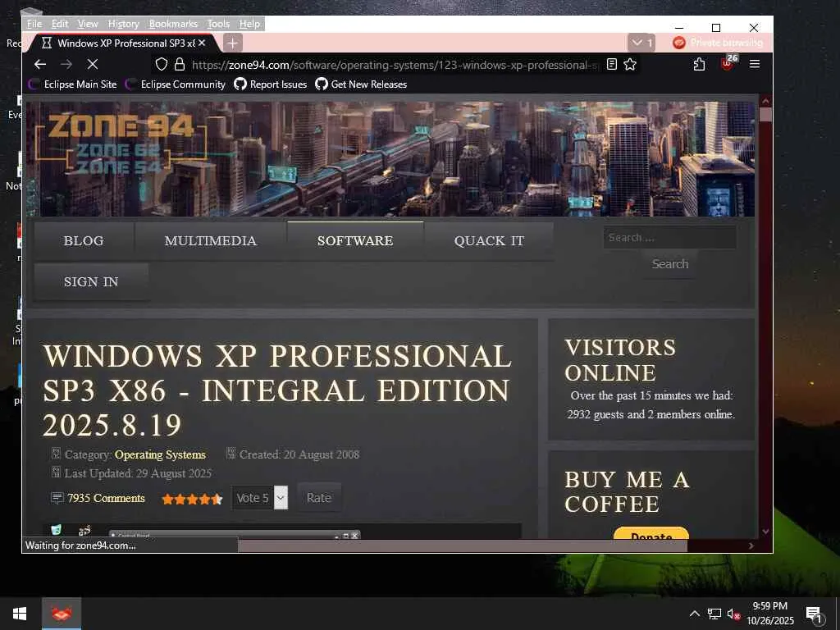Click the network icon in system tray
Image resolution: width=840 pixels, height=630 pixels.
pos(714,614)
